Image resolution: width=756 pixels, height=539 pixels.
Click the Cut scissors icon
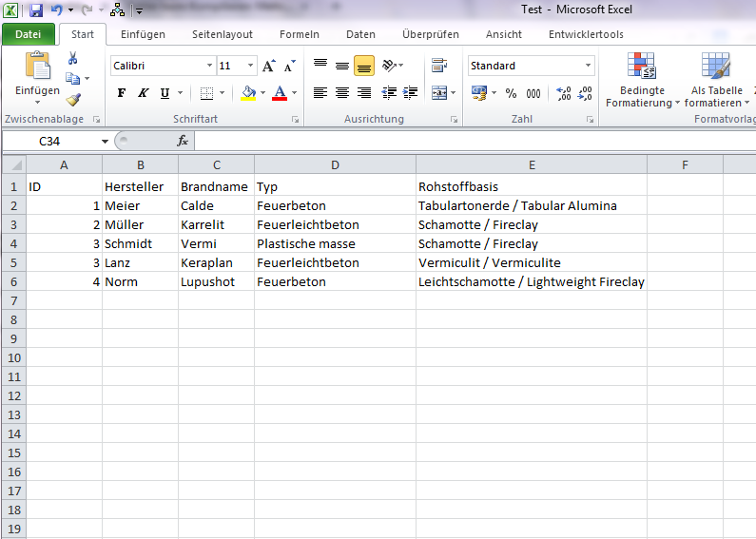coord(73,58)
